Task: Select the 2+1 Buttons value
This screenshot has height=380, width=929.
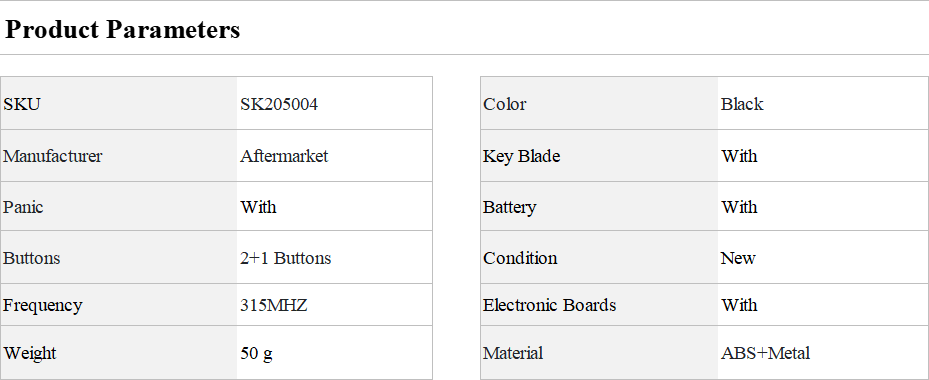Action: coord(286,258)
